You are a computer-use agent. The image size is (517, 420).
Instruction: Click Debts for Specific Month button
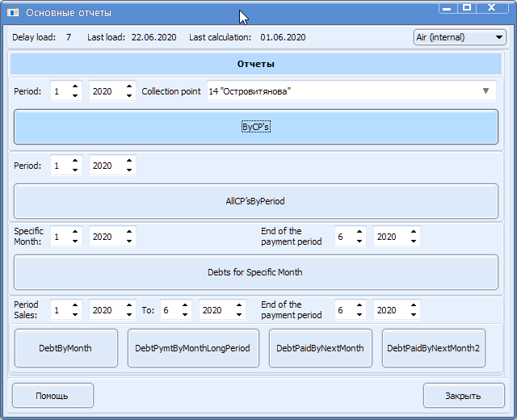pyautogui.click(x=255, y=272)
